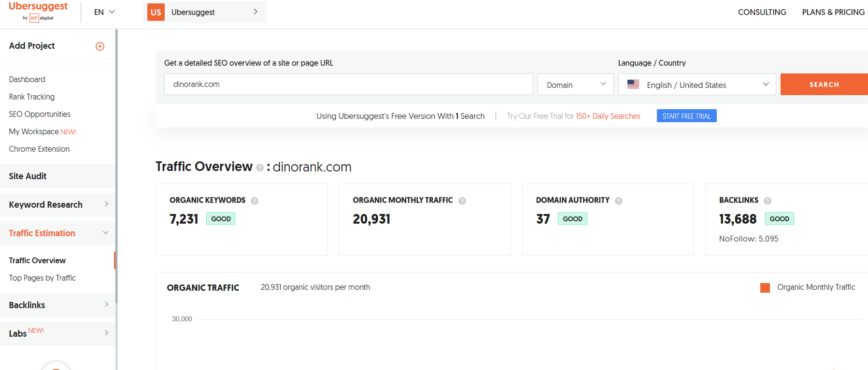The height and width of the screenshot is (370, 868).
Task: Open CONSULTING link in header
Action: (x=762, y=12)
